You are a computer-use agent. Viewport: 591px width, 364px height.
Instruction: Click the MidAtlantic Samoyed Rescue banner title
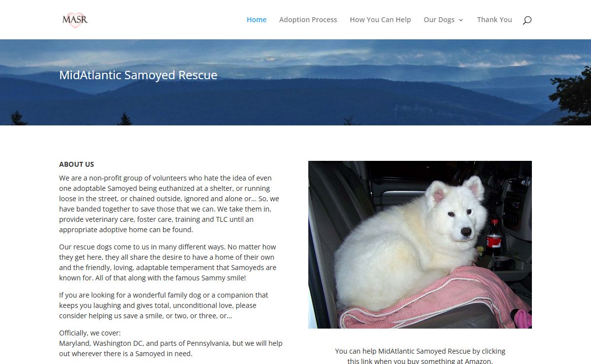(x=138, y=75)
